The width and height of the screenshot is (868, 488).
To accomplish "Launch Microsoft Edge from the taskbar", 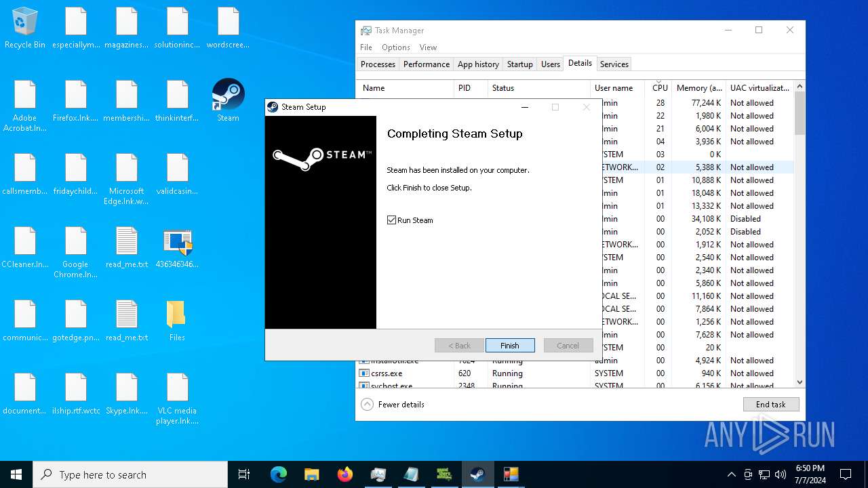I will (279, 474).
